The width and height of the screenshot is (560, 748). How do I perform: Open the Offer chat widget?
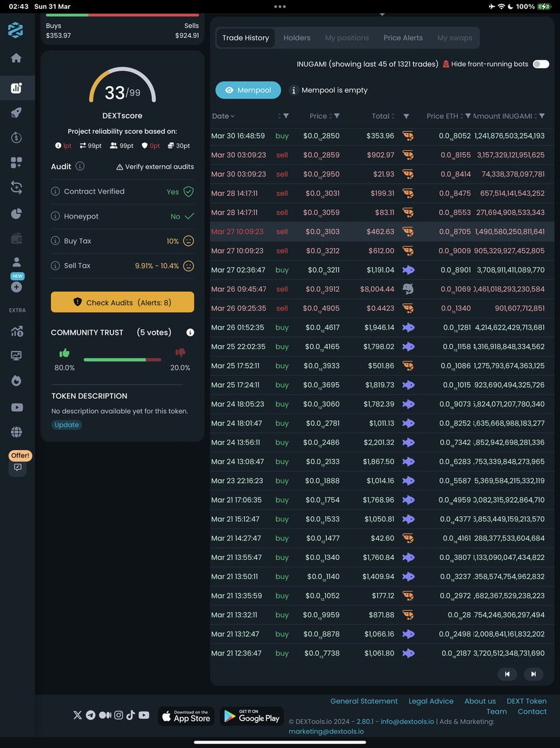pos(17,467)
